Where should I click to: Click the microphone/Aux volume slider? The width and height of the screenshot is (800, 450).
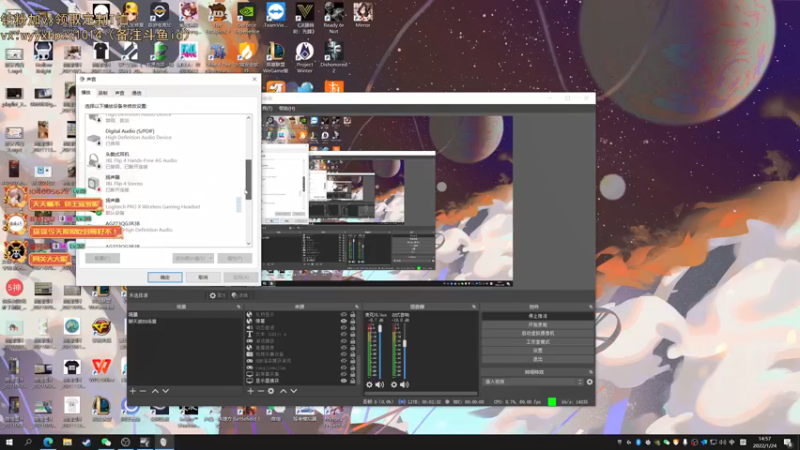[x=380, y=351]
